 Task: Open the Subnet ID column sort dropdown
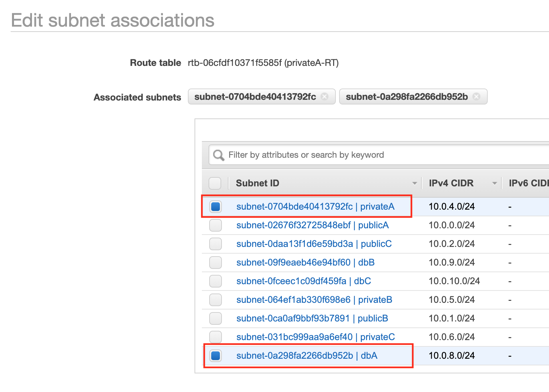point(414,183)
